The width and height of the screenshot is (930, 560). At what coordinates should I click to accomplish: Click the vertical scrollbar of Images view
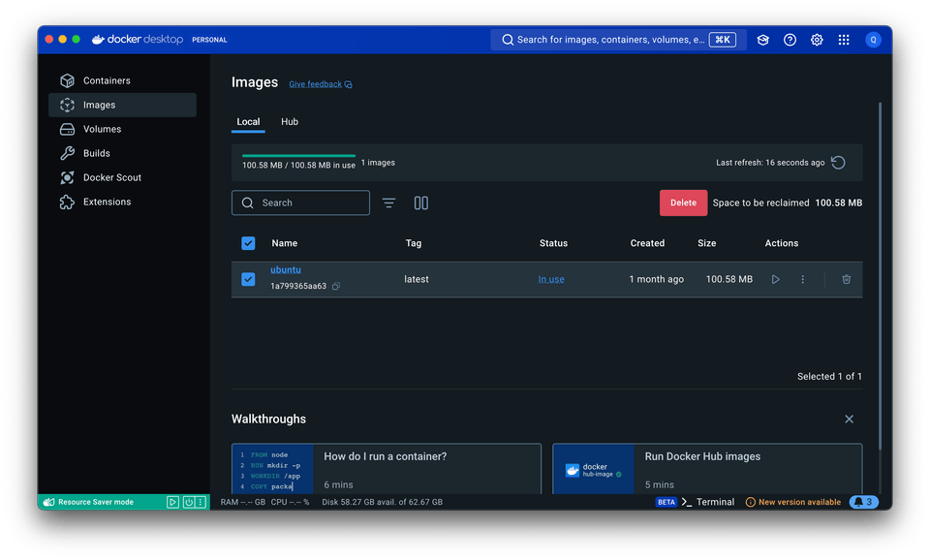pyautogui.click(x=881, y=276)
